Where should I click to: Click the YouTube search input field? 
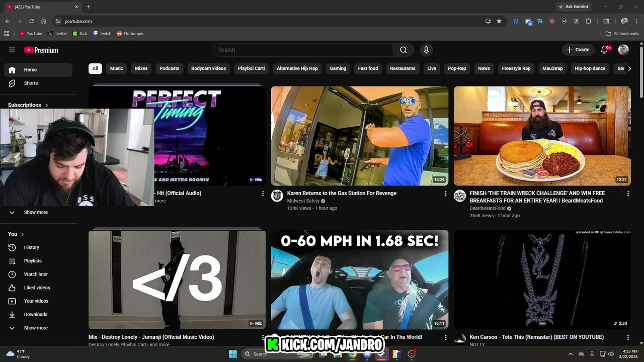click(303, 50)
